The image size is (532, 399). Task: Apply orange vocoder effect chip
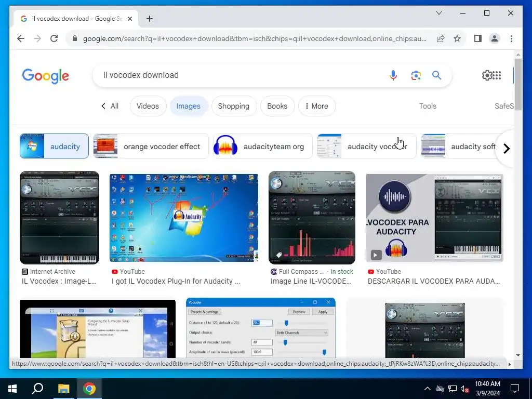pos(151,146)
